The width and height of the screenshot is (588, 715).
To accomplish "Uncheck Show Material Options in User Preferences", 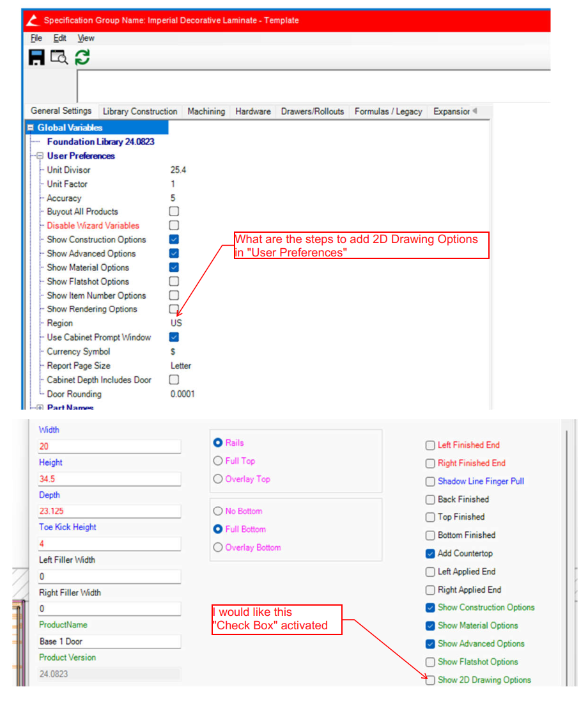I will coord(174,267).
